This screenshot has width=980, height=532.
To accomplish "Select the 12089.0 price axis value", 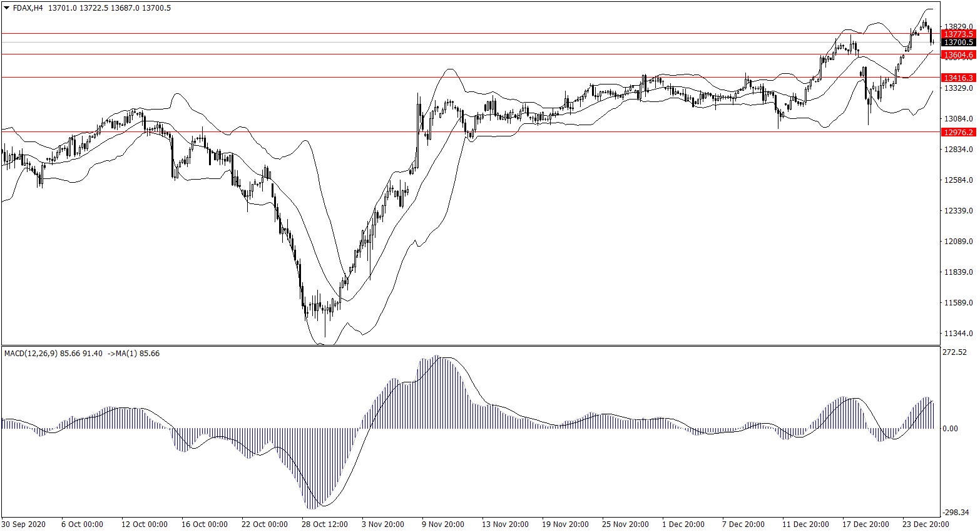I will click(x=958, y=242).
